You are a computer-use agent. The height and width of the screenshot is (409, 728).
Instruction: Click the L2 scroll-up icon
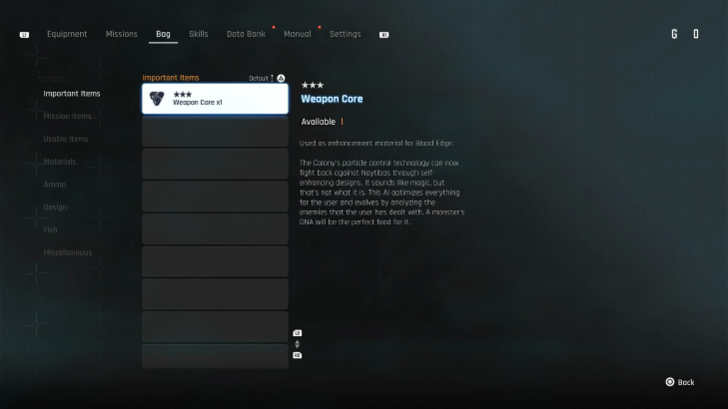click(x=297, y=333)
